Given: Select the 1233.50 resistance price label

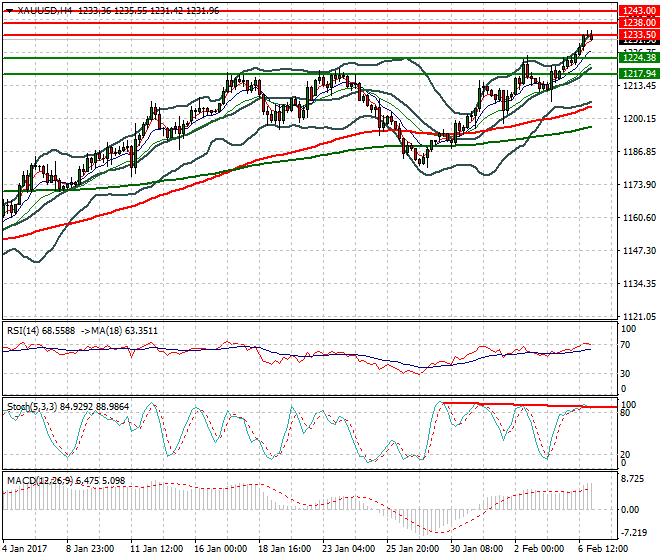Looking at the screenshot, I should pyautogui.click(x=639, y=35).
